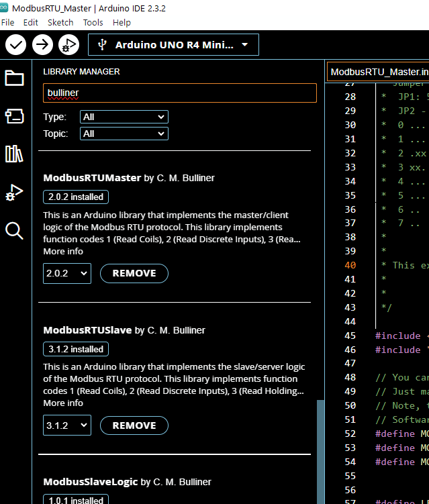Open the Sketch menu
This screenshot has height=504, width=429.
click(60, 23)
